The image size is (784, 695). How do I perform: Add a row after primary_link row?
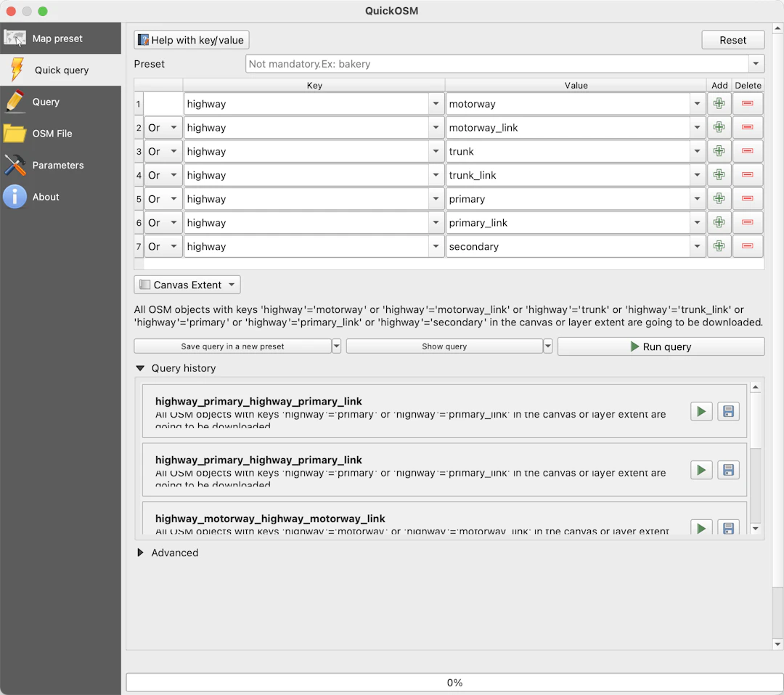click(x=719, y=222)
